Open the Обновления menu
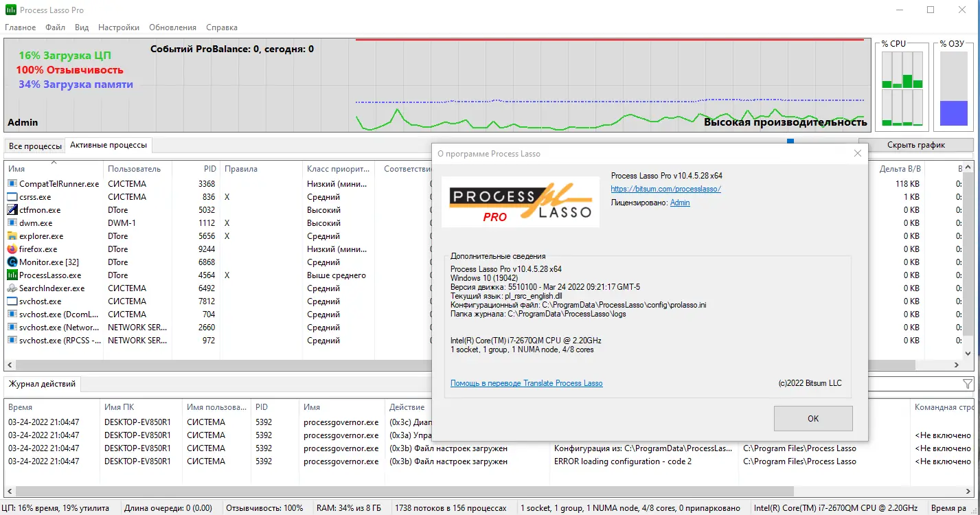980x515 pixels. 172,27
